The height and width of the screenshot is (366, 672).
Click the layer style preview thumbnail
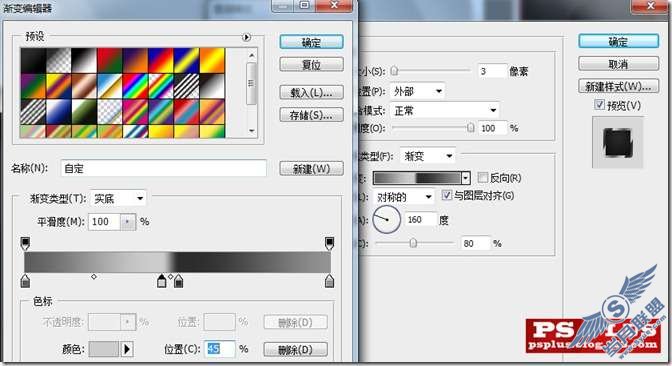coord(618,143)
